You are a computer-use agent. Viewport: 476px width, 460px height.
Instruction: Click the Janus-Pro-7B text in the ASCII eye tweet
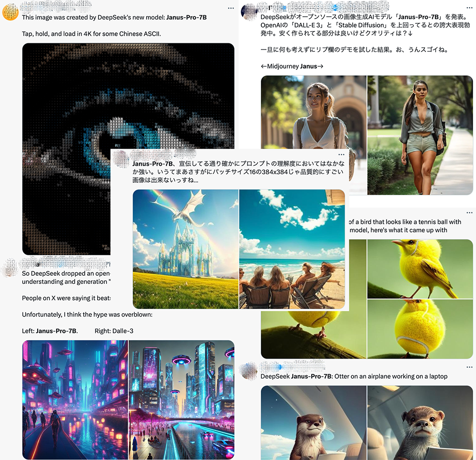[187, 17]
